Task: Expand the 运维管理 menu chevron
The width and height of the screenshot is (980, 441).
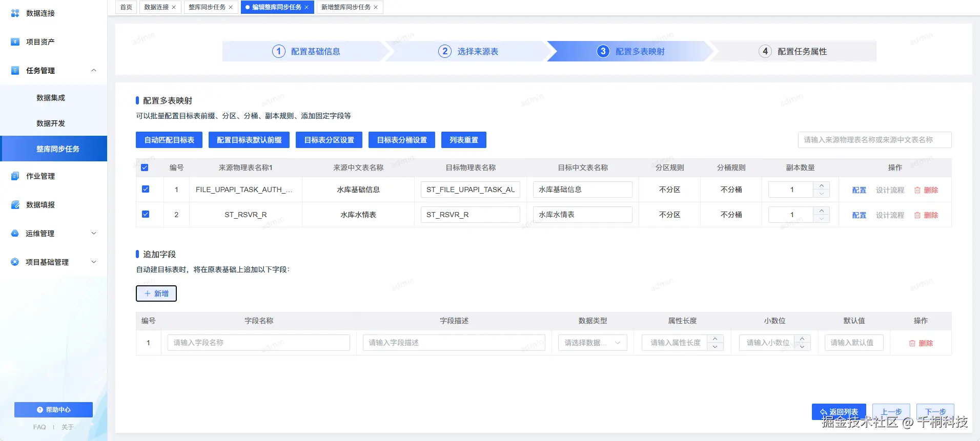Action: pyautogui.click(x=94, y=233)
